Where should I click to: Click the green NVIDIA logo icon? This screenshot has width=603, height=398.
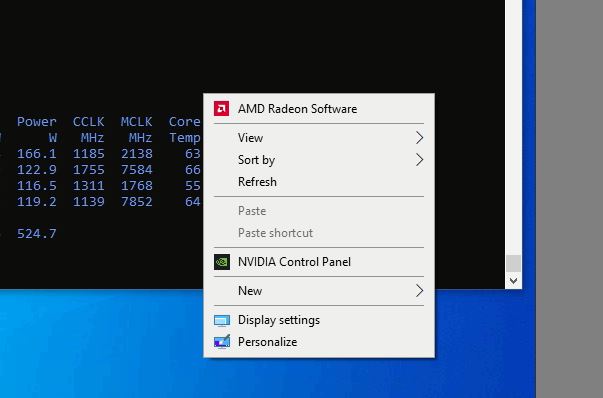(222, 262)
